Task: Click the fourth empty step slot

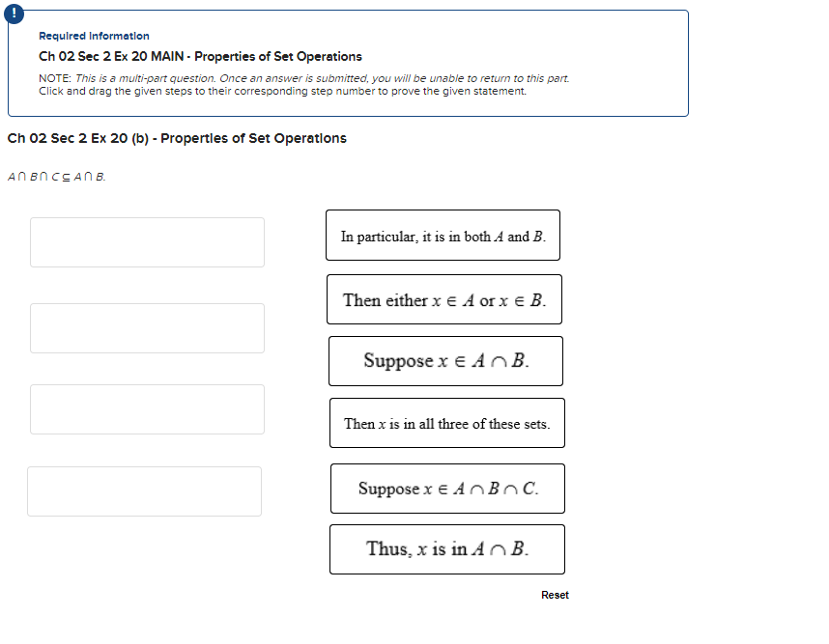Action: (144, 491)
